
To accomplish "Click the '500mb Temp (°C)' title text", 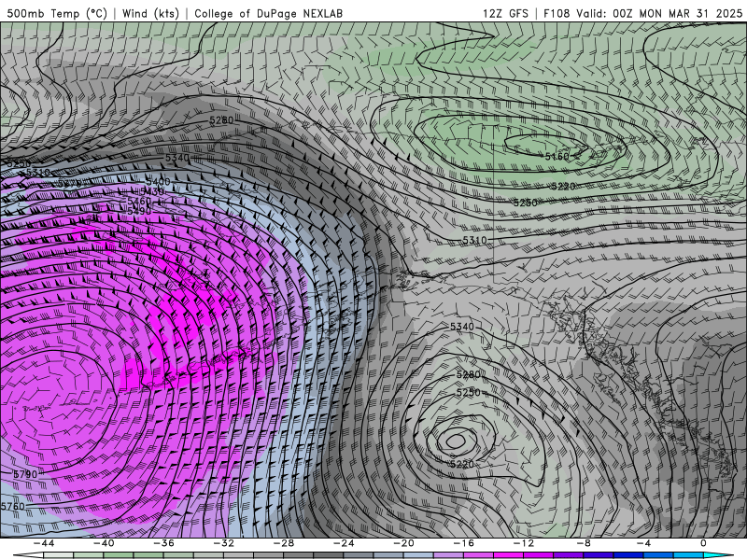I will click(57, 13).
